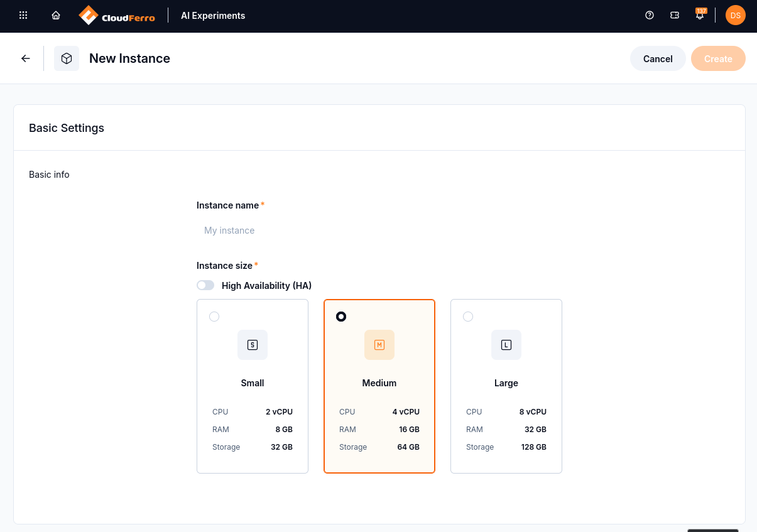
Task: Click the Basic info section label
Action: tap(49, 175)
